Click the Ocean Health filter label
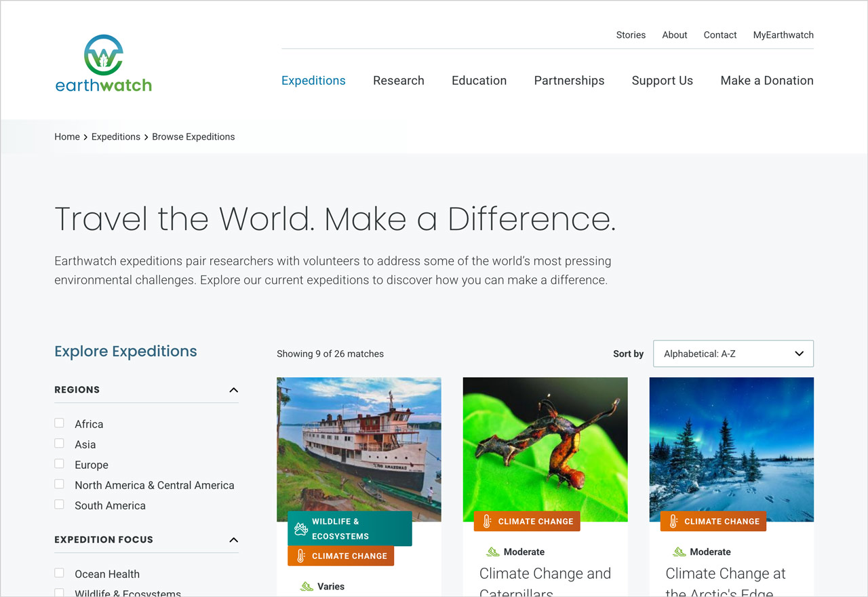 [107, 574]
